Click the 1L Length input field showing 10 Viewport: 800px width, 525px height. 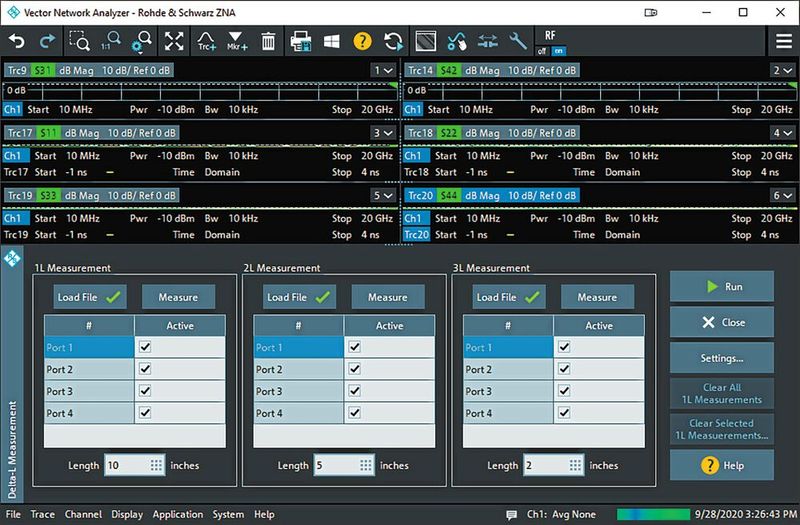click(135, 465)
